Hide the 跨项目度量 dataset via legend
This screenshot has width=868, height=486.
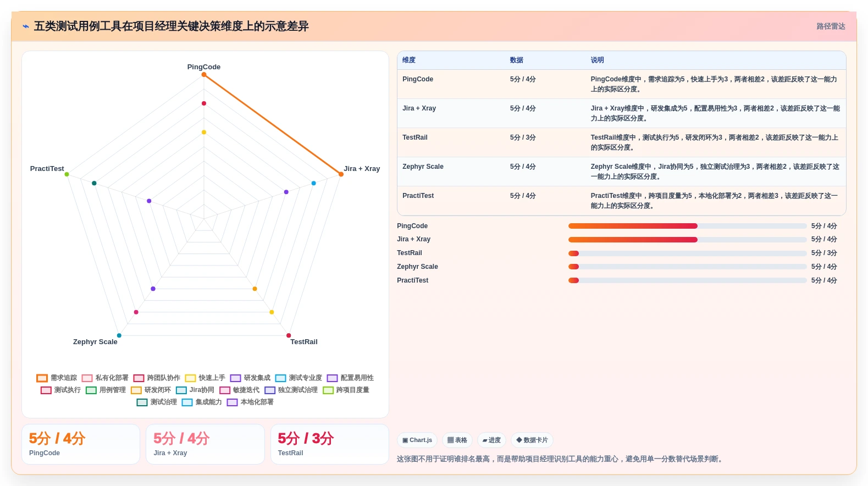346,390
